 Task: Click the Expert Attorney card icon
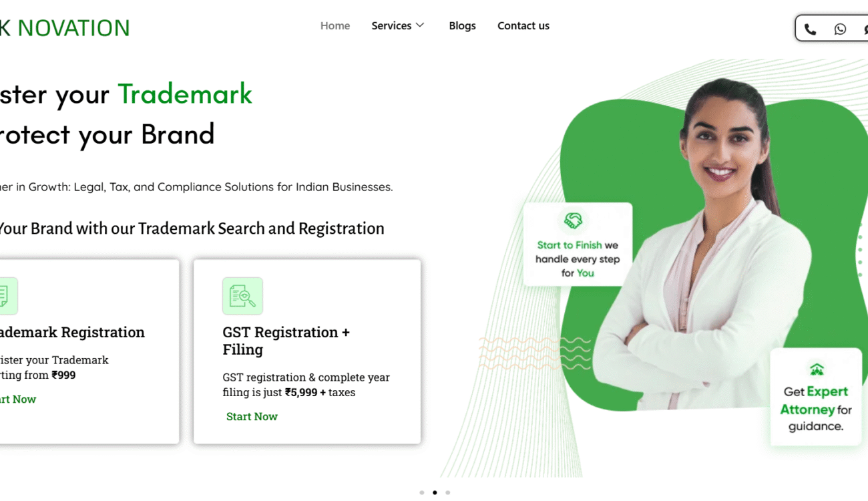(817, 369)
